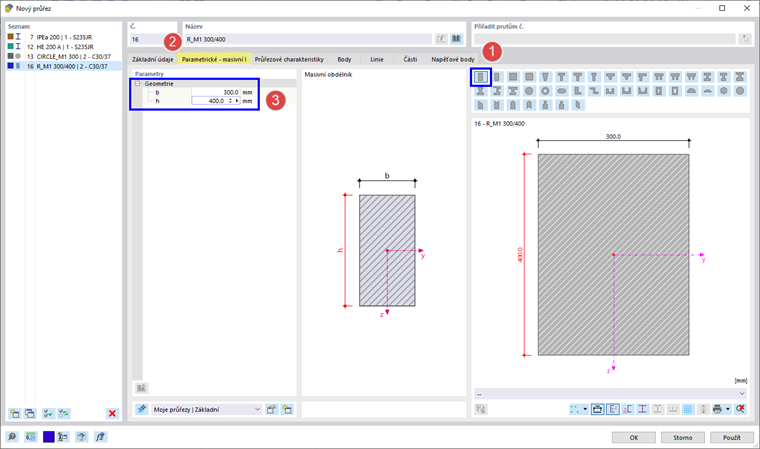Select the L-shaped cross-section icon
760x449 pixels.
point(578,91)
